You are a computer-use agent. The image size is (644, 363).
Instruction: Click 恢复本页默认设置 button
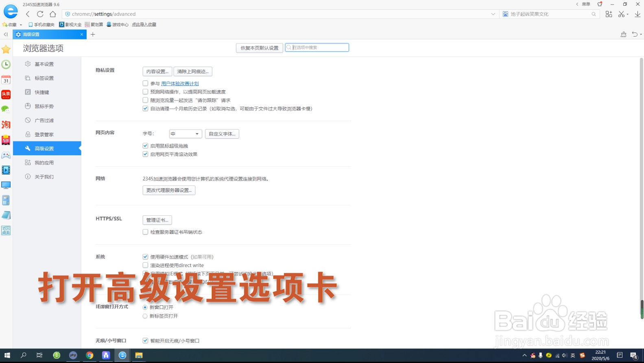point(260,48)
